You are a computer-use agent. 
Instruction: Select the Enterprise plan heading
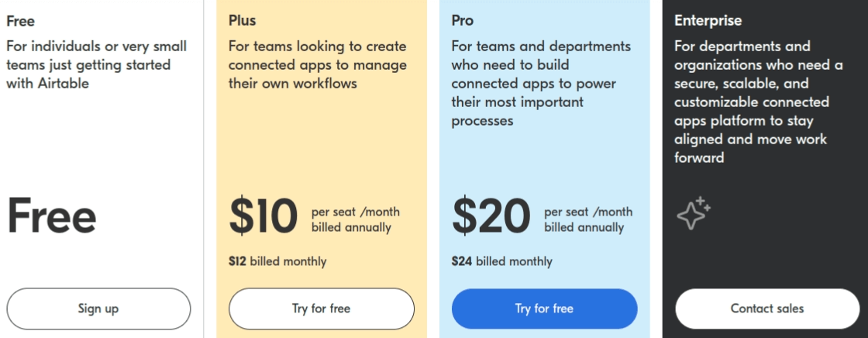[x=708, y=21]
